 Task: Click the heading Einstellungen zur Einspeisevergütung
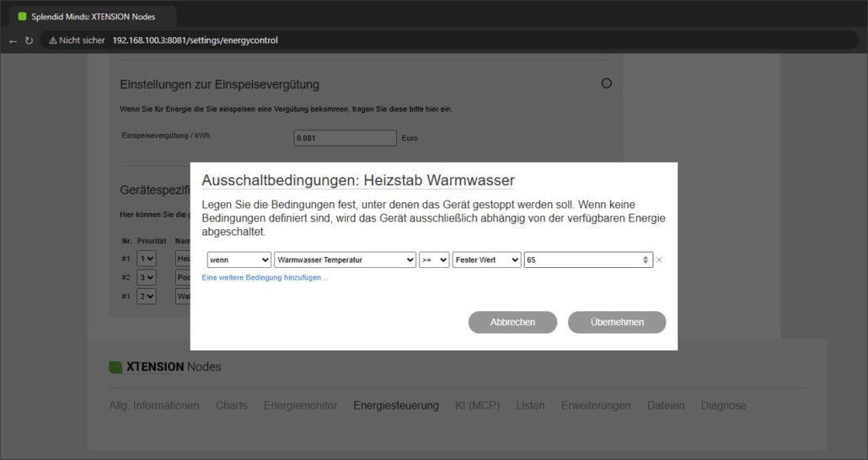[x=220, y=85]
